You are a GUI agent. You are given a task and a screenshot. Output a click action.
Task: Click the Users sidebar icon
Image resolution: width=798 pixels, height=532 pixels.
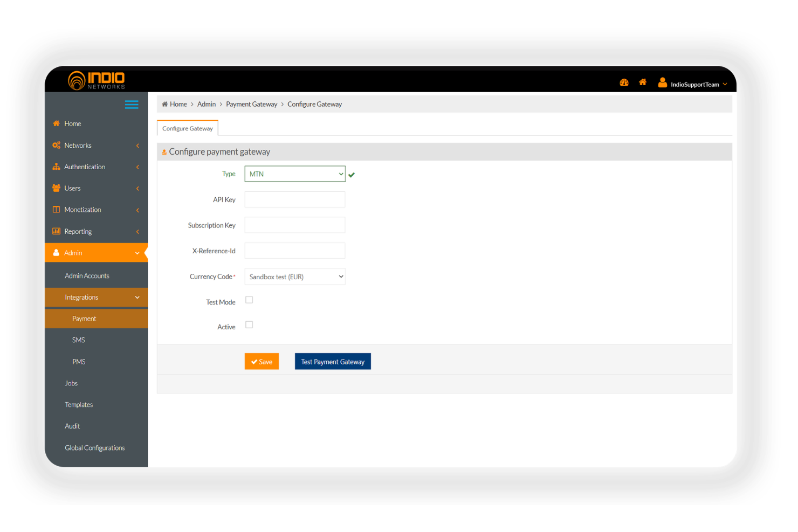pyautogui.click(x=57, y=188)
